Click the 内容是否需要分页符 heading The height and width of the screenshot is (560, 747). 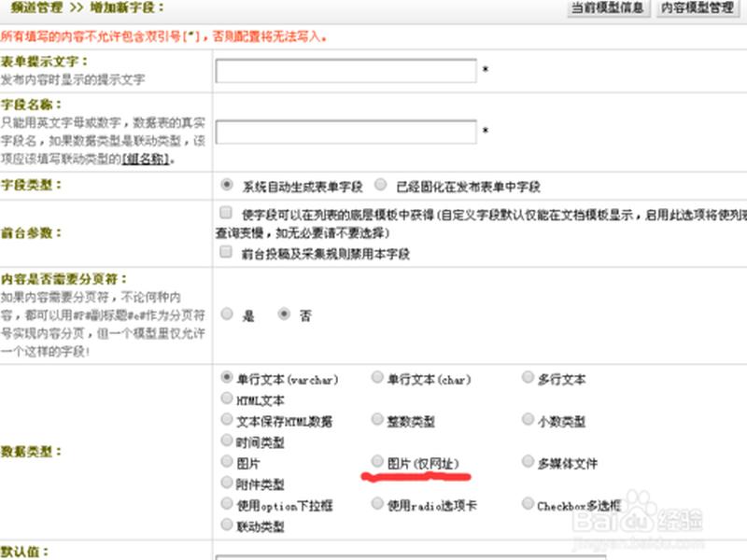point(63,279)
